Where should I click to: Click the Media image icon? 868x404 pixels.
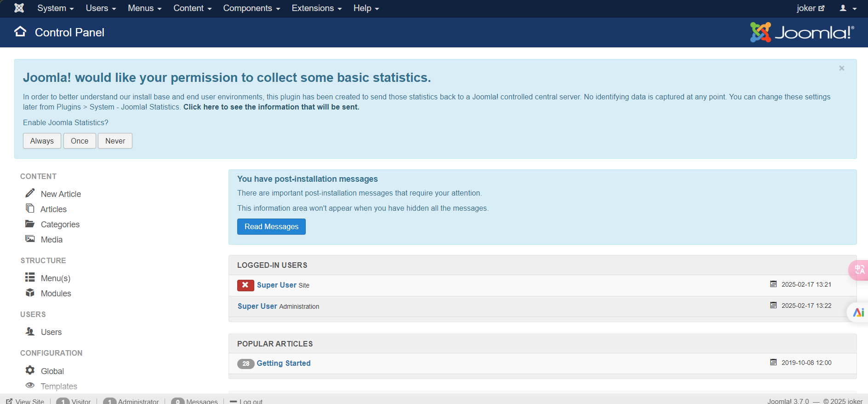30,239
